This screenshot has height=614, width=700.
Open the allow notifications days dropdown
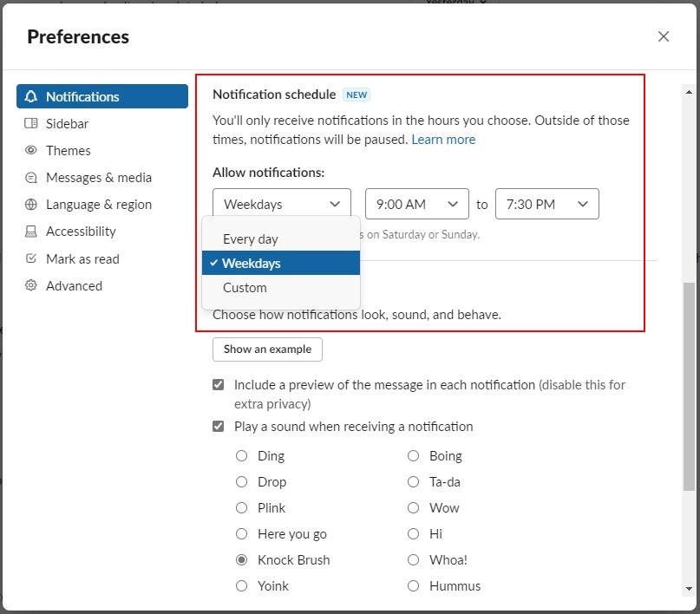point(280,203)
